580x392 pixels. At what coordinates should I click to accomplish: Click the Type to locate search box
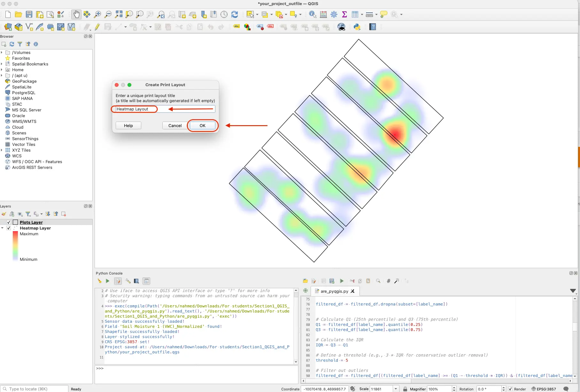(x=34, y=389)
